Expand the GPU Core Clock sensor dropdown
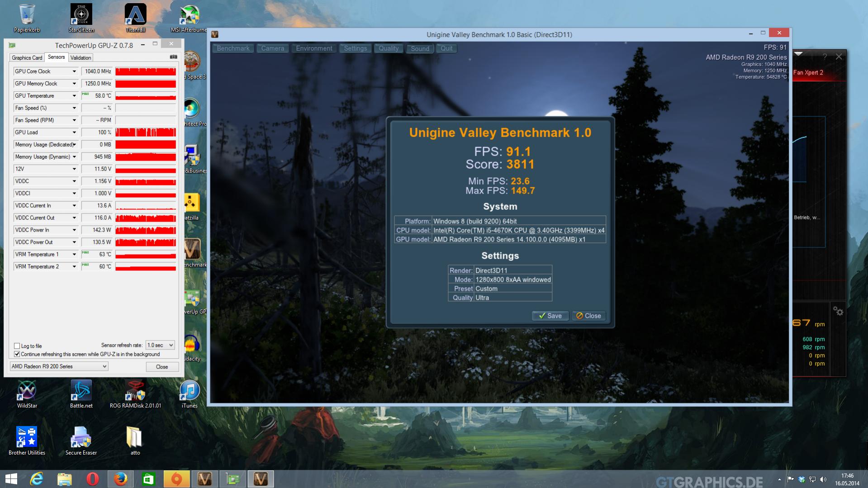The height and width of the screenshot is (488, 868). point(74,71)
